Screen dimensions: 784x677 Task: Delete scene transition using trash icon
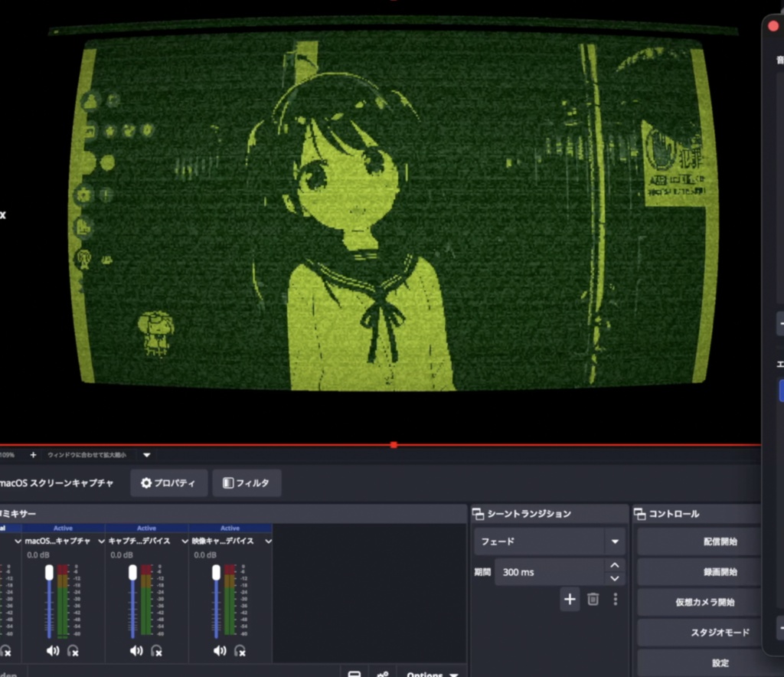[x=593, y=599]
